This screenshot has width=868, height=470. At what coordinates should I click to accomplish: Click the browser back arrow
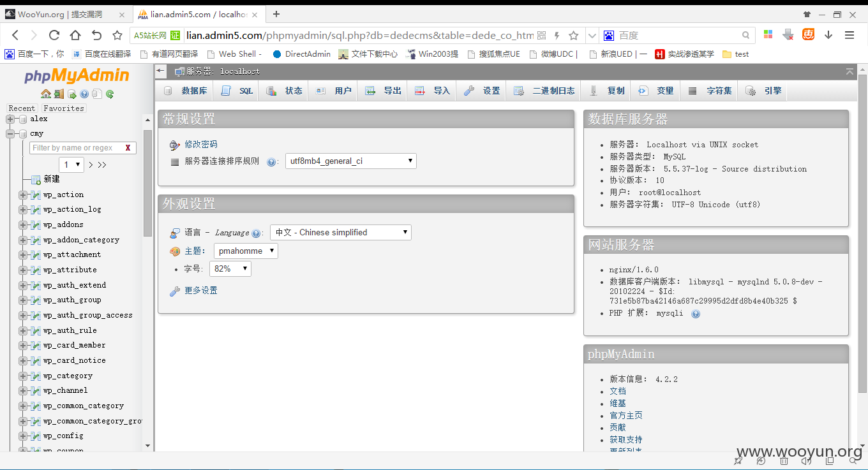pos(15,36)
